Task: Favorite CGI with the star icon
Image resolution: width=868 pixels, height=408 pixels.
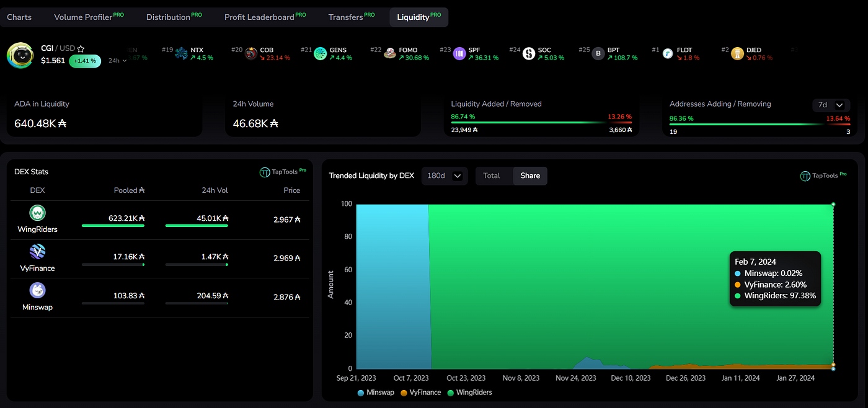Action: [81, 48]
